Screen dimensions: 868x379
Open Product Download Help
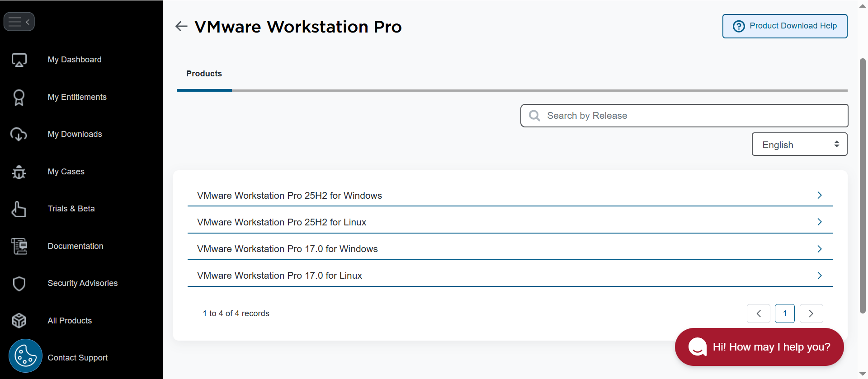tap(785, 26)
